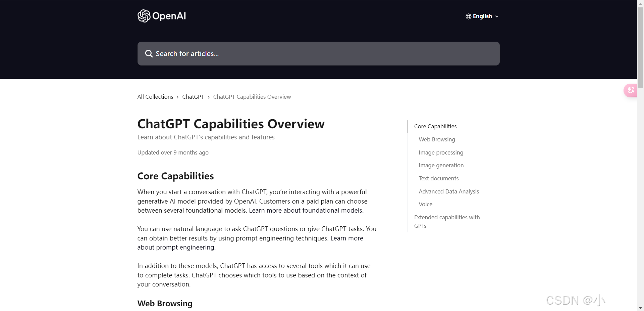
Task: Click the OpenAI logo icon
Action: click(x=144, y=16)
